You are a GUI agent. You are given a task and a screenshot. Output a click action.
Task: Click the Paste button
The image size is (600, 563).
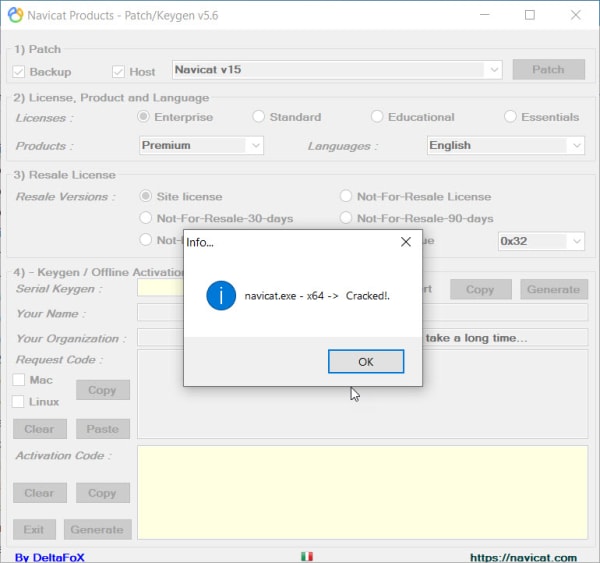point(103,429)
